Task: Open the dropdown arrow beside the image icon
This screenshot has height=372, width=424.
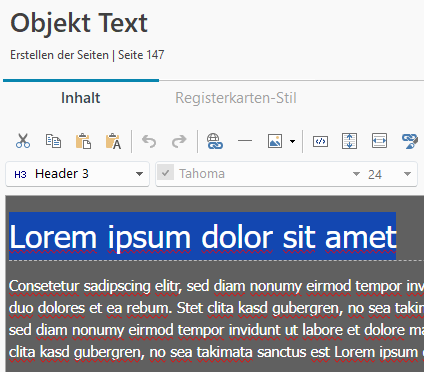Action: tap(292, 141)
